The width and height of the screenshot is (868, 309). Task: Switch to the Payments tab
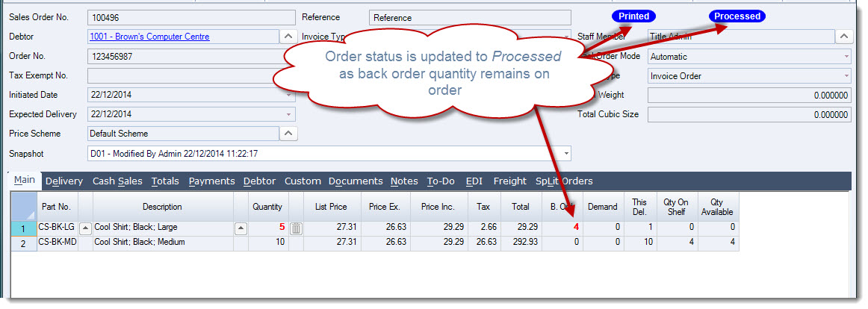click(212, 181)
